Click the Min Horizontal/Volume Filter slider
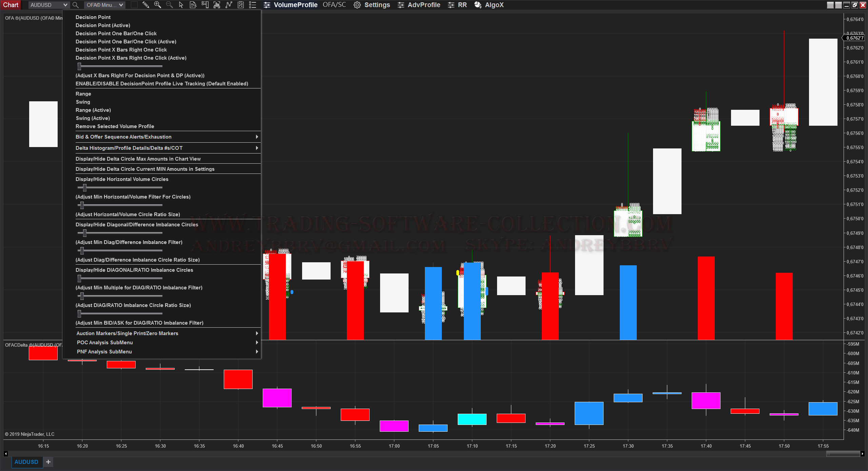Screen dimensions: 868x471 [x=85, y=187]
